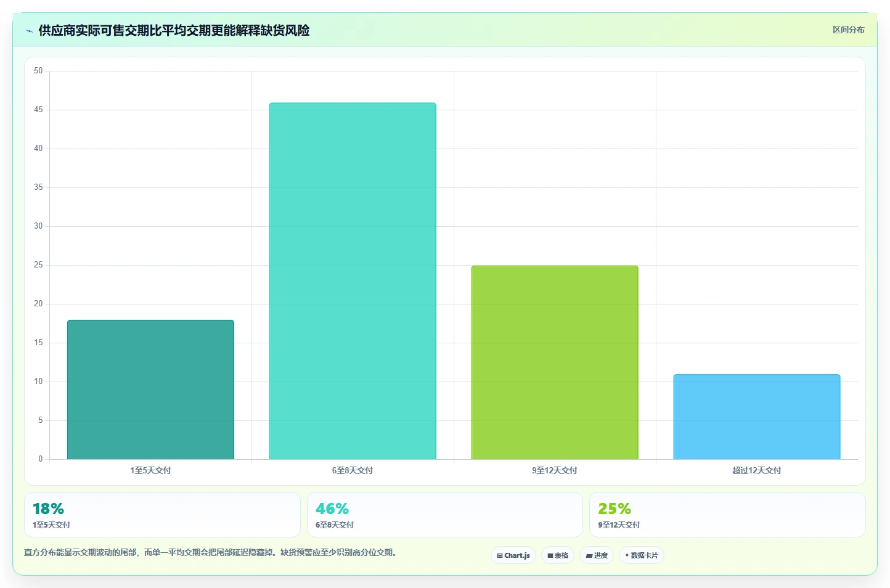This screenshot has height=588, width=890.
Task: Click the 数据卡片 tag chip
Action: pos(642,555)
